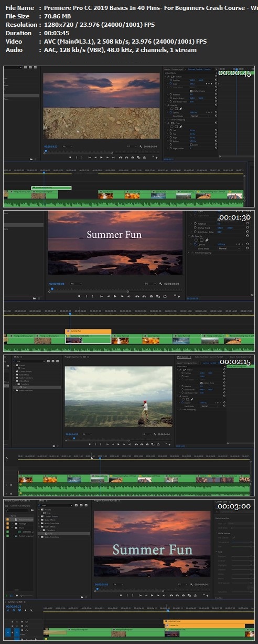Click wrench settings icon in 00:01:30 monitor

(159, 284)
